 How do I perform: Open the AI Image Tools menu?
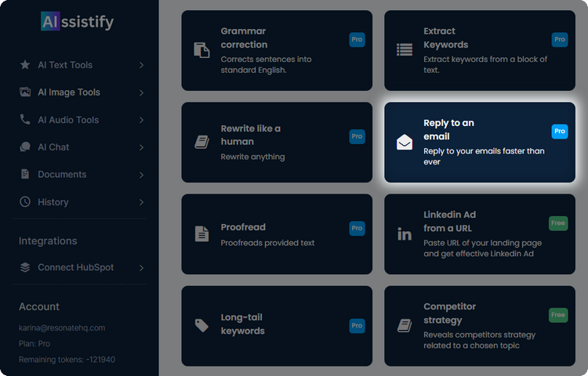(x=69, y=92)
